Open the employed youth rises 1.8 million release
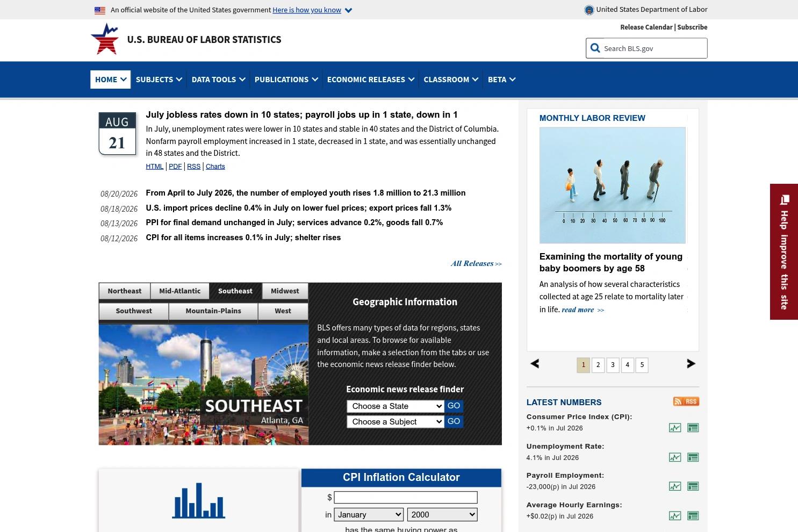 305,193
